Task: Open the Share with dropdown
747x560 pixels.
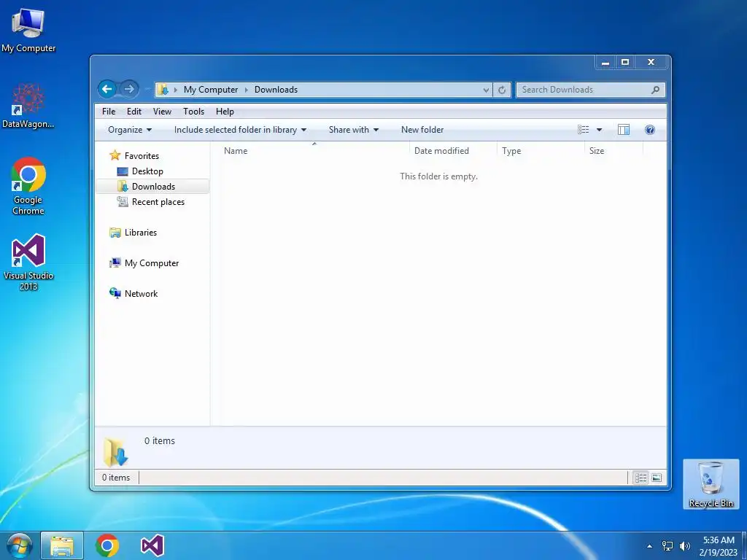Action: (x=354, y=130)
